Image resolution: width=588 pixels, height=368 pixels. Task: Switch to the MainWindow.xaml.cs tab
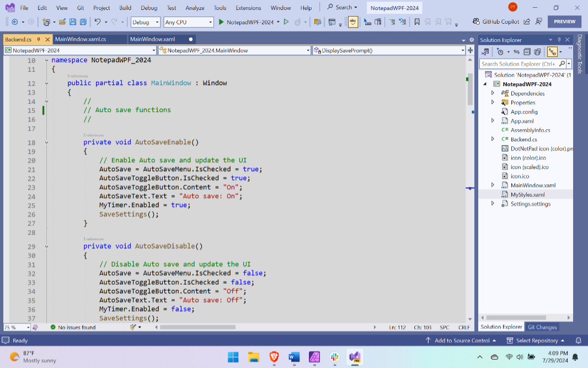point(81,39)
